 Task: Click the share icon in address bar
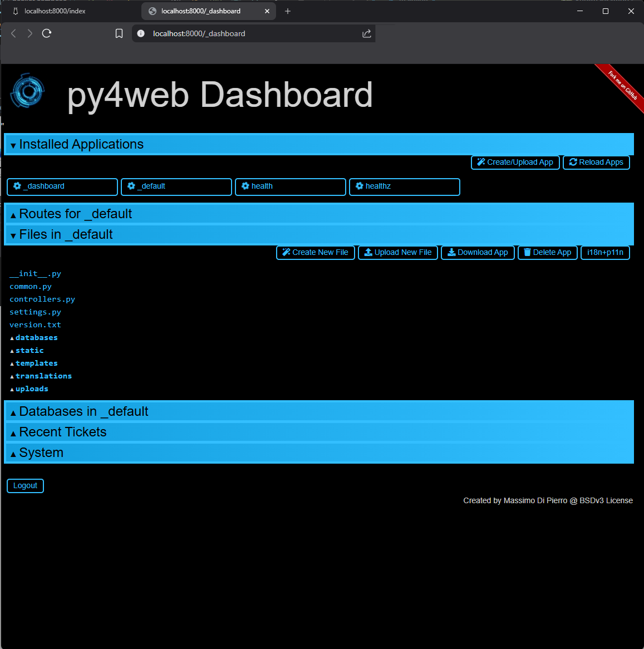tap(366, 33)
